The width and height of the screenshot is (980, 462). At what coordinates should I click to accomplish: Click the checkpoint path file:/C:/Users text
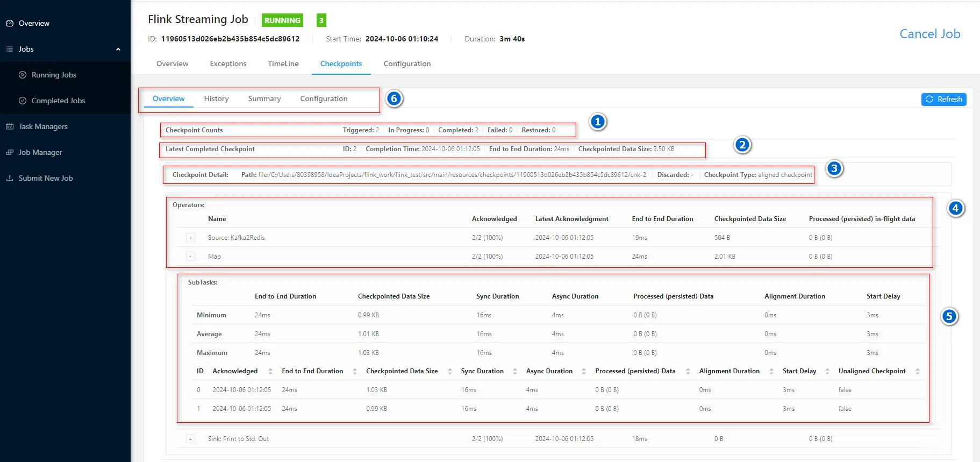tap(452, 175)
